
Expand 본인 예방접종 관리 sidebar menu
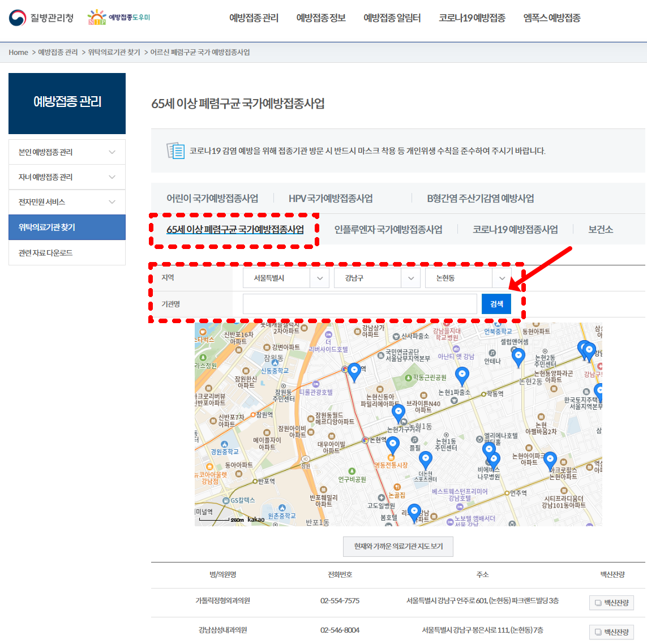(67, 152)
